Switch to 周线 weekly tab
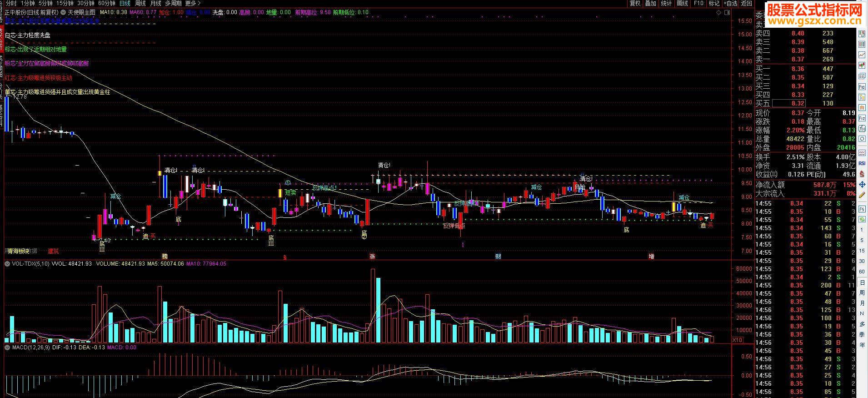The height and width of the screenshot is (398, 868). pyautogui.click(x=140, y=3)
